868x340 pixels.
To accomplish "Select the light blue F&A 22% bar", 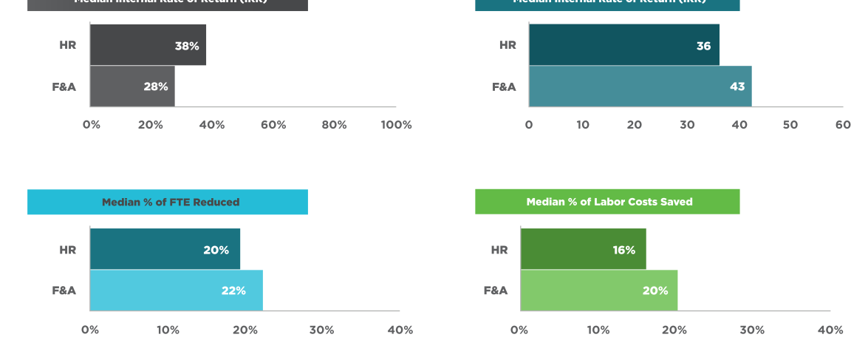I will tap(176, 290).
